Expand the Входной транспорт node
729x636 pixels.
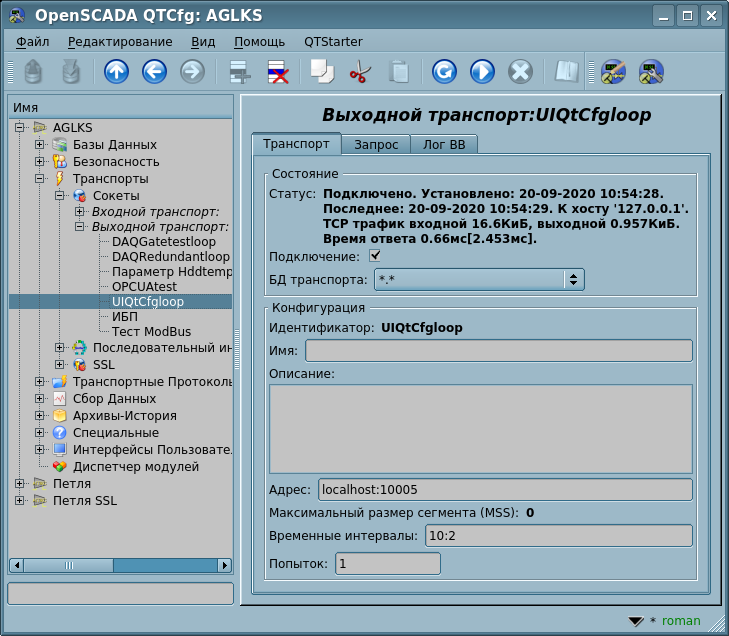80,212
